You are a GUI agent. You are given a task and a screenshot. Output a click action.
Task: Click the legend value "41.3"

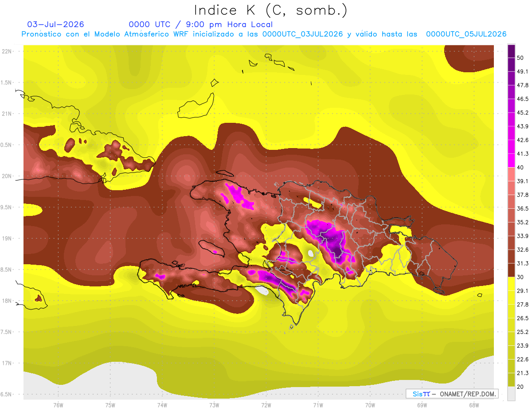tap(523, 154)
